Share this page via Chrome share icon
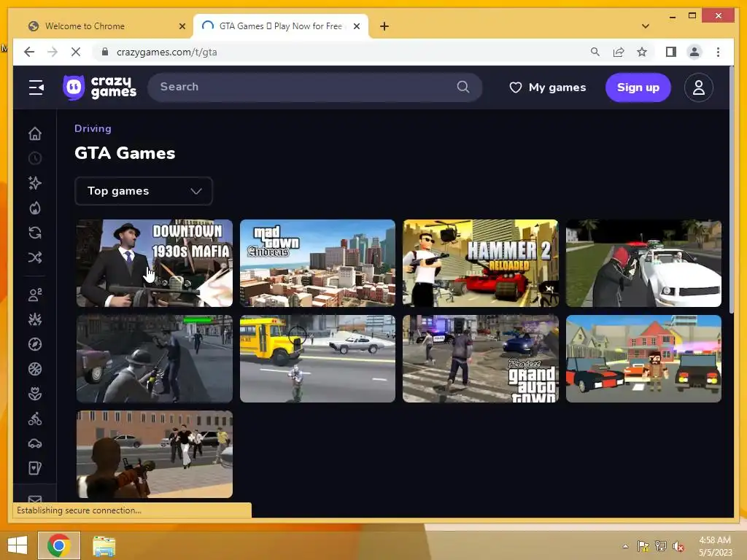747x560 pixels. click(x=619, y=52)
